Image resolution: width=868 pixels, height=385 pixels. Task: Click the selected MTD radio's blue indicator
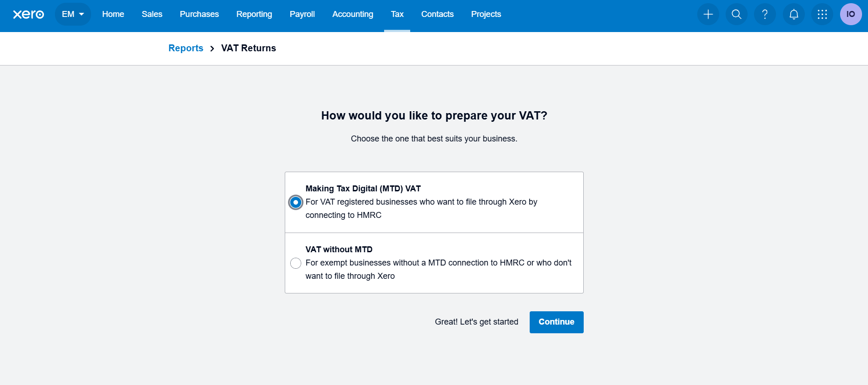(x=295, y=202)
